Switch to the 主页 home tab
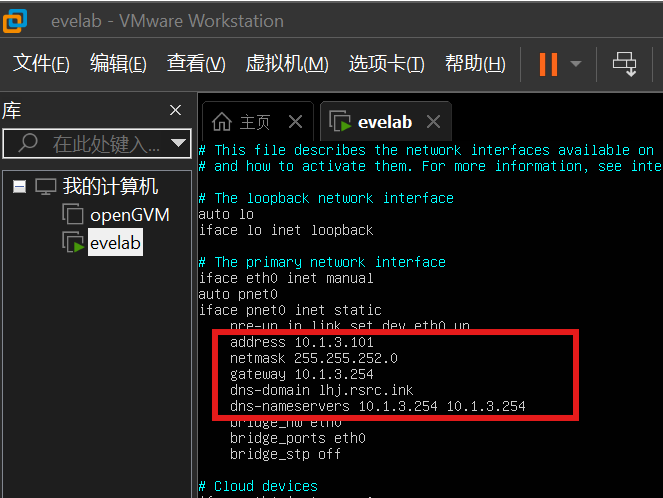663x498 pixels. pos(243,122)
